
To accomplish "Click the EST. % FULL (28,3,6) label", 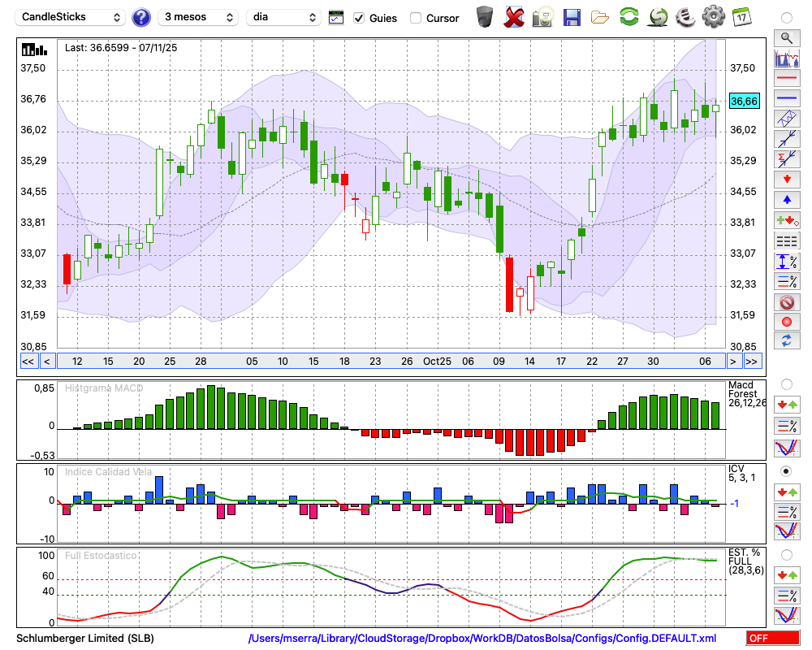I will [746, 561].
